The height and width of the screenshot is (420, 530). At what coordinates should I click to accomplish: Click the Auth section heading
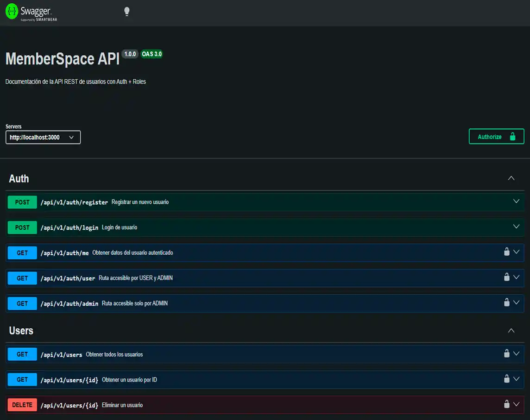coord(19,178)
